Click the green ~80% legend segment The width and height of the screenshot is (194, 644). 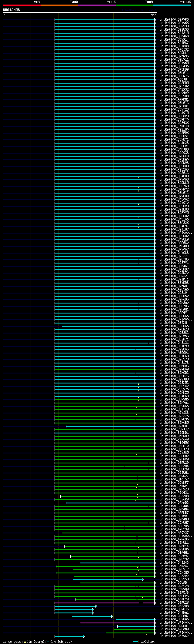tap(135, 5)
